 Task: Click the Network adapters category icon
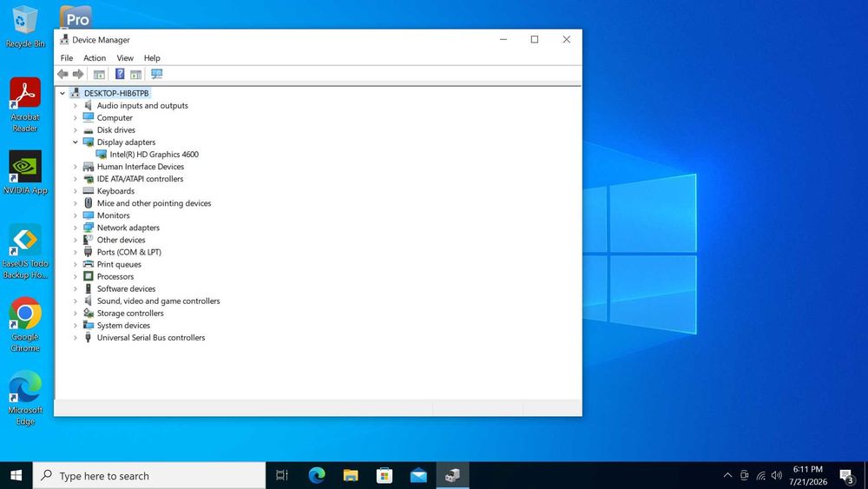point(88,228)
